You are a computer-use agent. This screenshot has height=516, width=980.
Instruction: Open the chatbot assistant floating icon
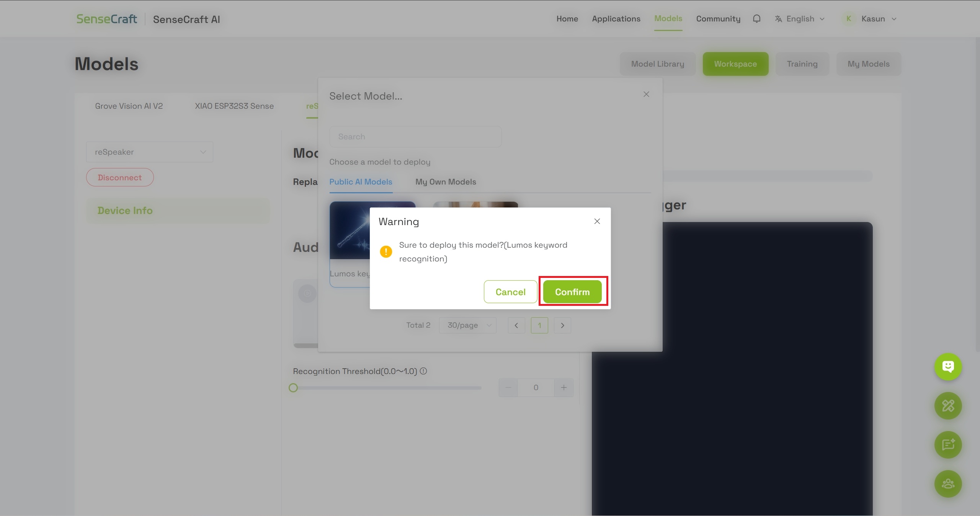pos(948,367)
